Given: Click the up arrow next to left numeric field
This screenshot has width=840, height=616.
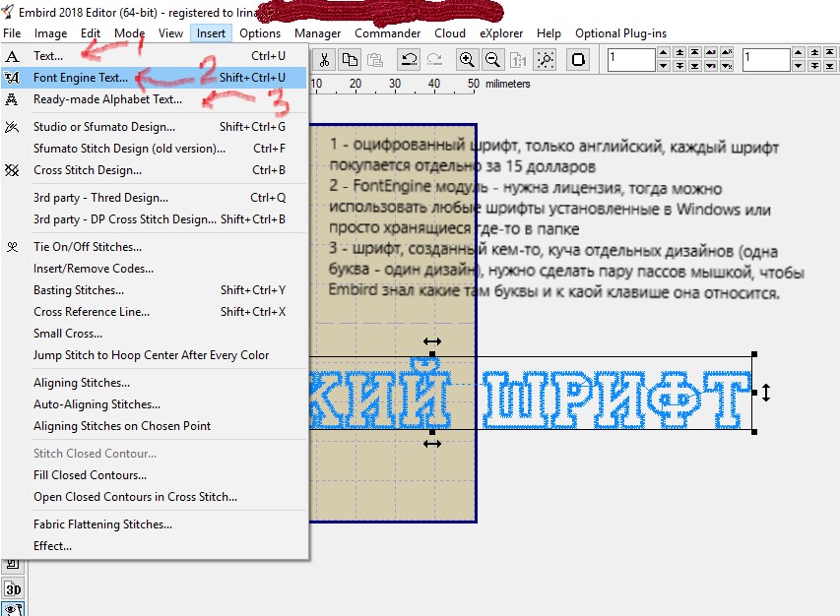Looking at the screenshot, I should 663,52.
